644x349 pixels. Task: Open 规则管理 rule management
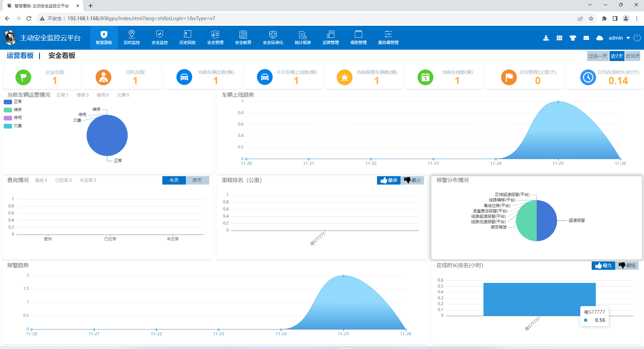pos(359,38)
